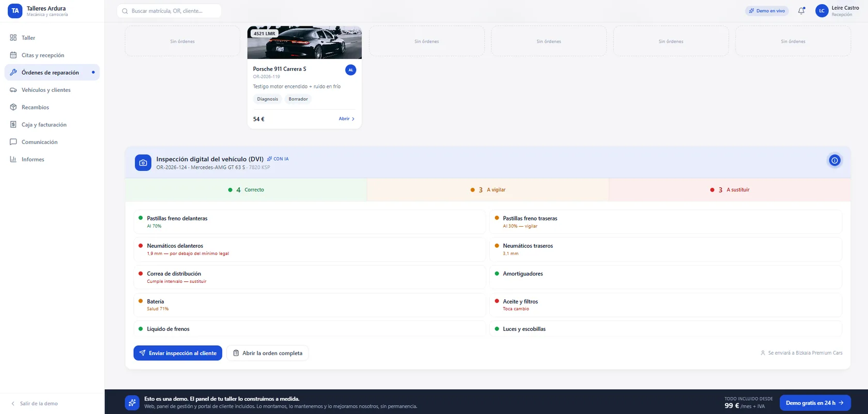Open the LC user avatar

pyautogui.click(x=822, y=11)
